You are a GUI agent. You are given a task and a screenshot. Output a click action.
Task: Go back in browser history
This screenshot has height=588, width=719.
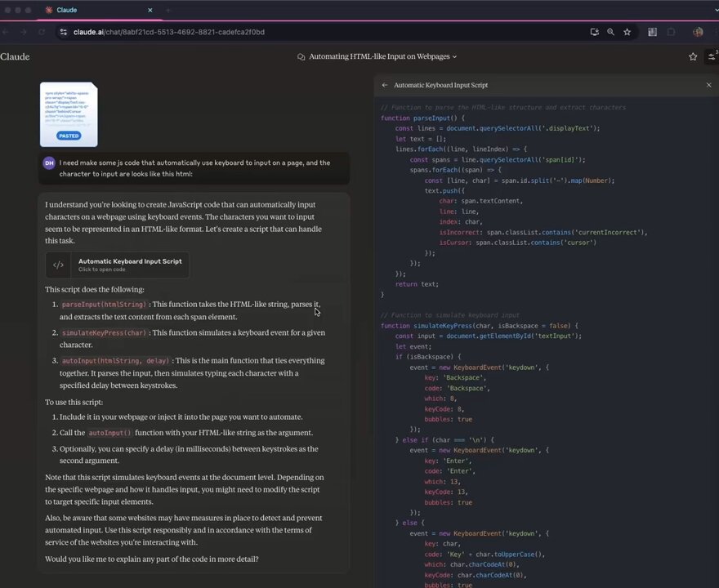(6, 32)
